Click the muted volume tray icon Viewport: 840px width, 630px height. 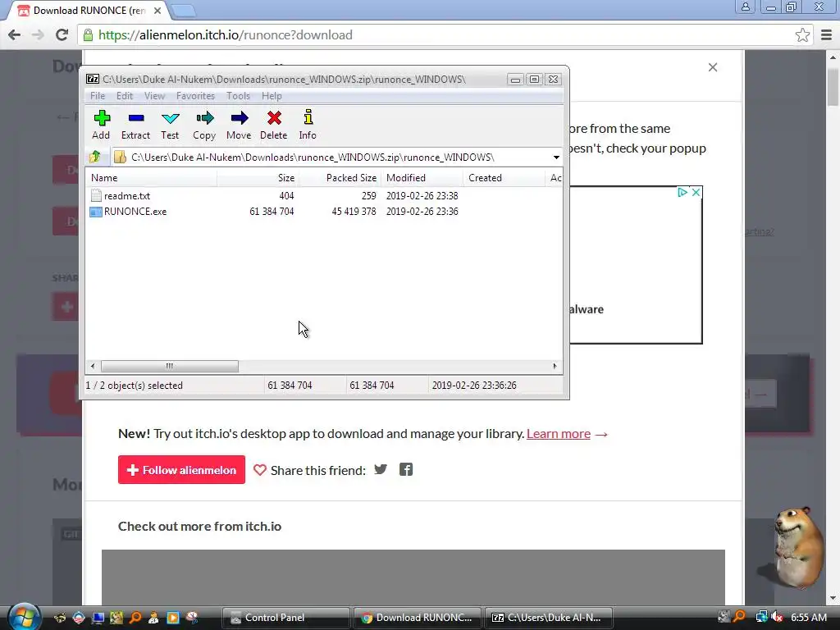tap(777, 618)
